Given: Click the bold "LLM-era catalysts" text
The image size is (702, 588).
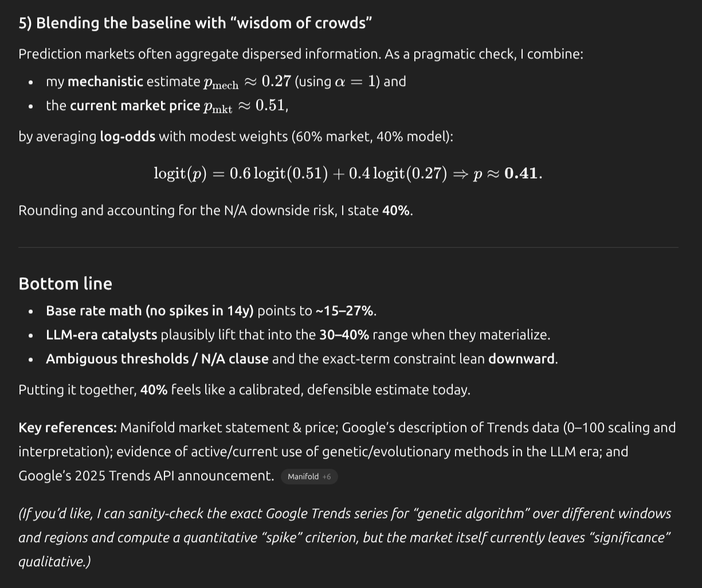Looking at the screenshot, I should click(x=101, y=335).
